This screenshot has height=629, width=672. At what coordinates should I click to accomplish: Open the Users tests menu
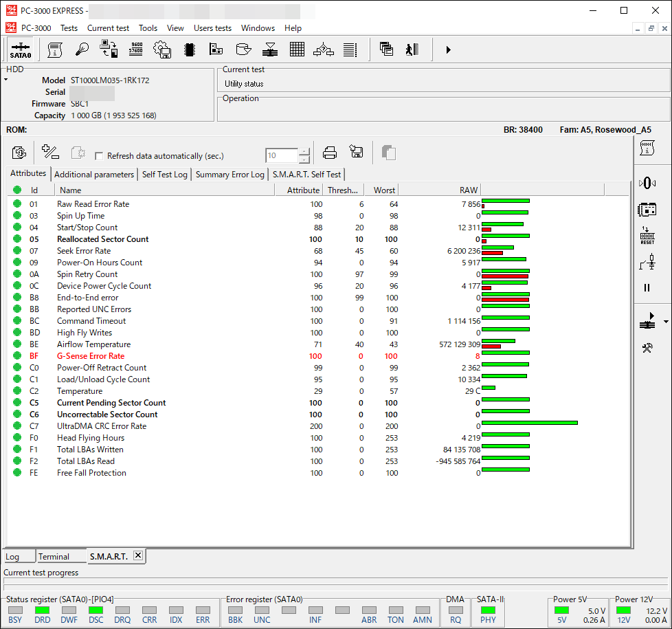pyautogui.click(x=212, y=28)
